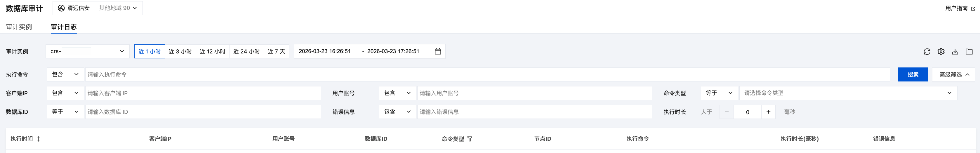Select the 近 24 小时 time range
This screenshot has width=980, height=153.
point(246,51)
